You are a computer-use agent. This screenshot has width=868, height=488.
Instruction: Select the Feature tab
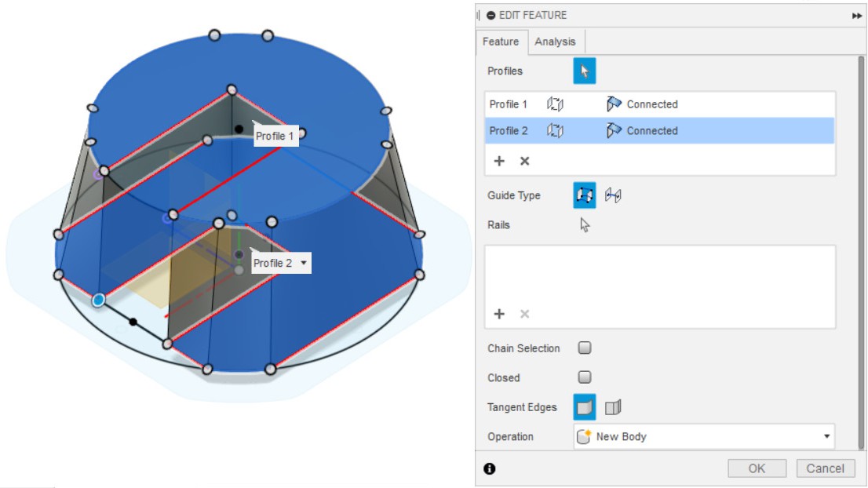501,42
